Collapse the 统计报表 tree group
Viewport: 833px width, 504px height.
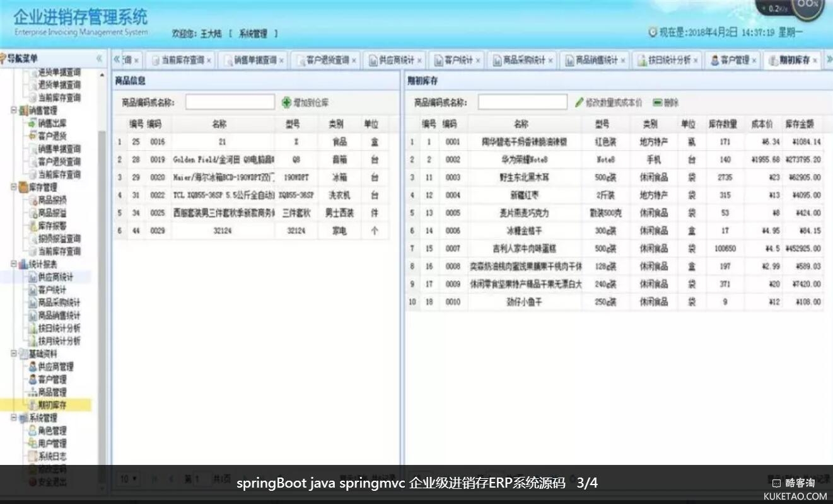point(14,264)
